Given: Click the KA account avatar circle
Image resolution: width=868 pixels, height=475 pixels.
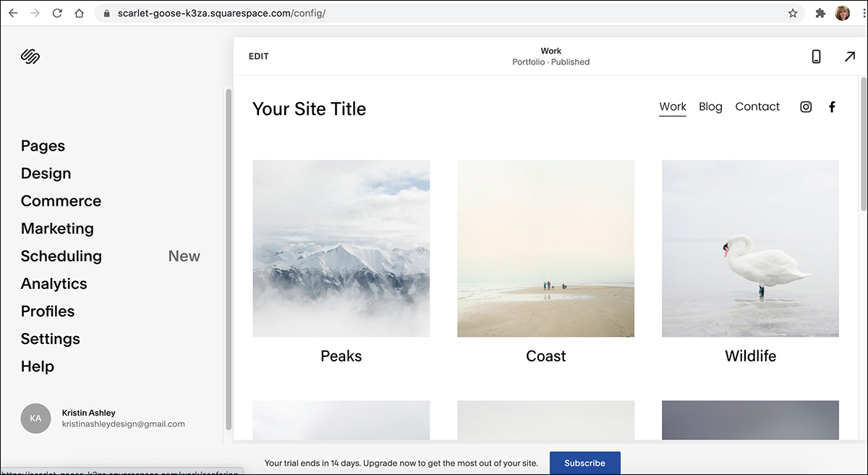Looking at the screenshot, I should tap(35, 419).
